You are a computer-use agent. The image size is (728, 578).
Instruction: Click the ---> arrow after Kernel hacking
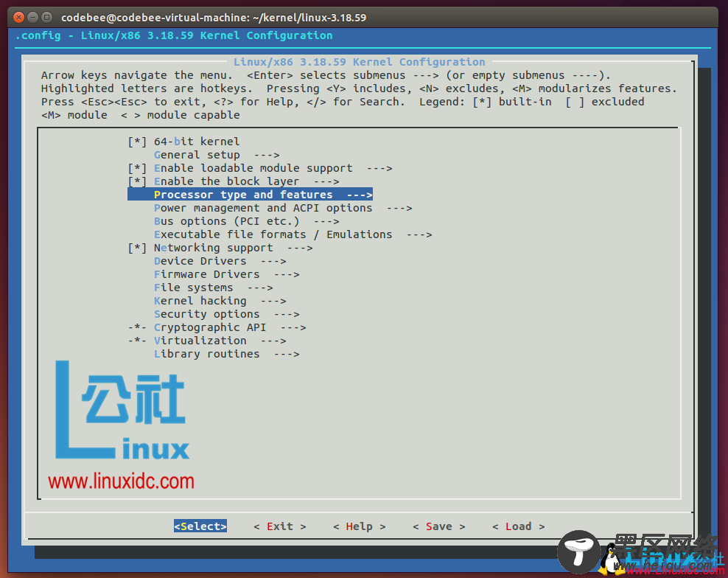click(x=273, y=301)
